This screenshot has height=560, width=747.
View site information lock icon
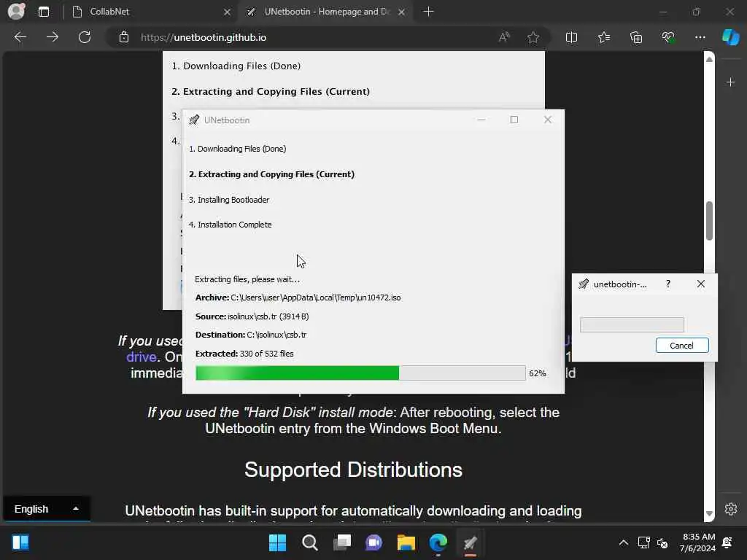(124, 37)
